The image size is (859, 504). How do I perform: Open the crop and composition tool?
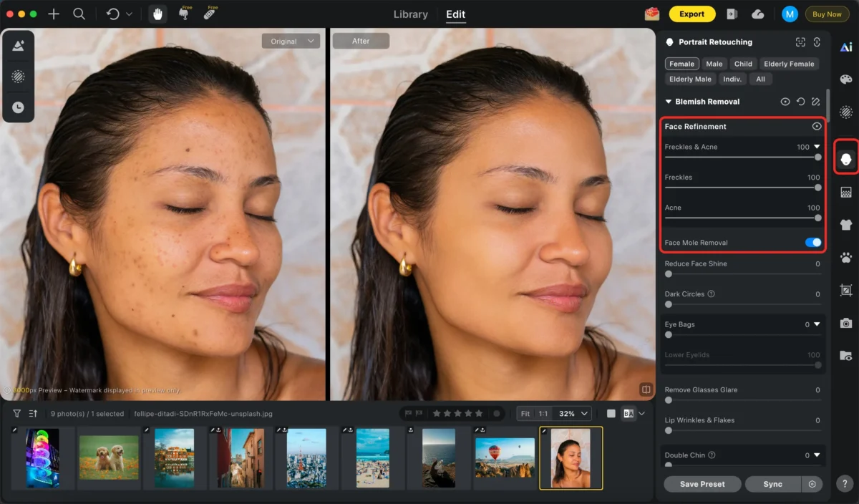tap(845, 291)
